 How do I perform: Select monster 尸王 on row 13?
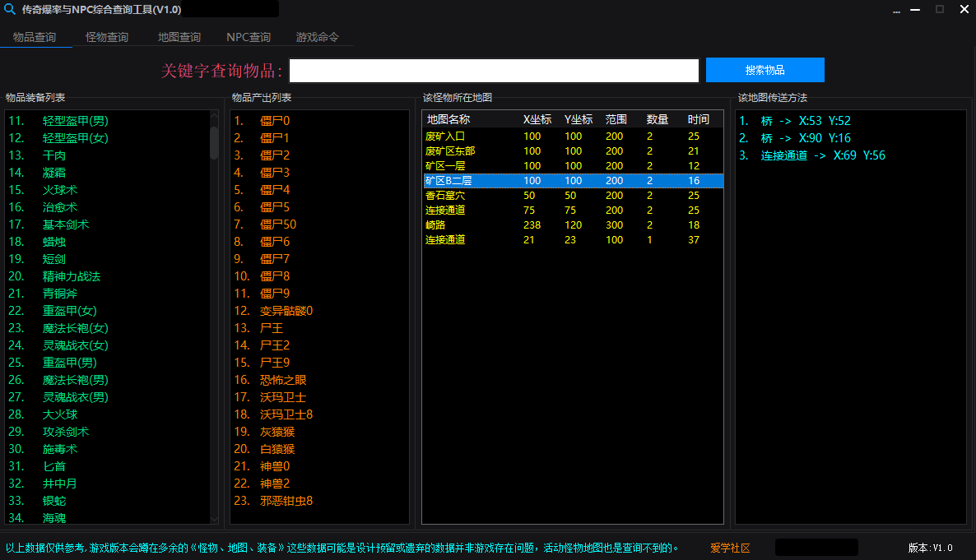click(272, 328)
